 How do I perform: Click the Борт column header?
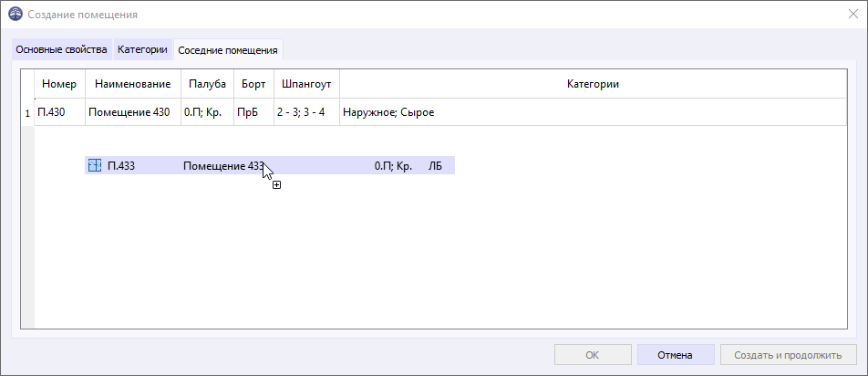coord(253,84)
